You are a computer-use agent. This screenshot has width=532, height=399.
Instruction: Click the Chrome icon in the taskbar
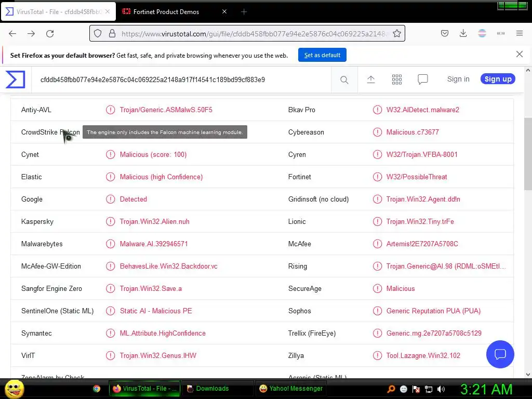[97, 389]
